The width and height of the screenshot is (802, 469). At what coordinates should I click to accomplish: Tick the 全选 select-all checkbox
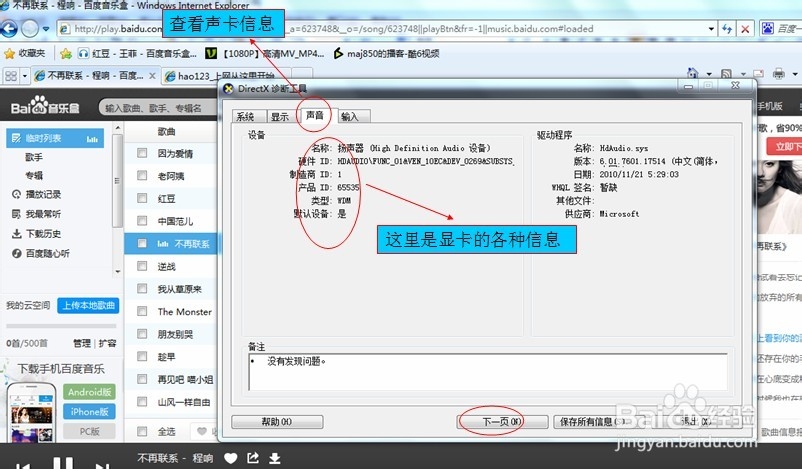click(x=142, y=431)
